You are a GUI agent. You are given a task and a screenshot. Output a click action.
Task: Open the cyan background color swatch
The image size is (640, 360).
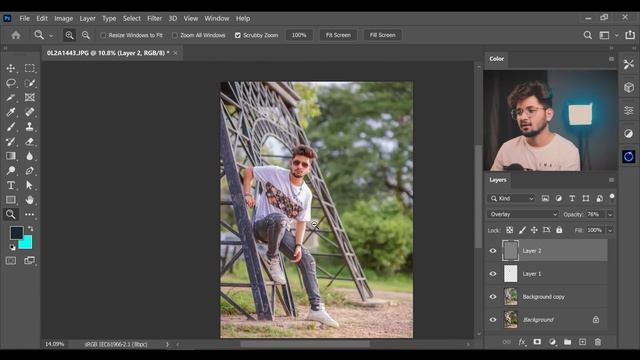tap(27, 244)
